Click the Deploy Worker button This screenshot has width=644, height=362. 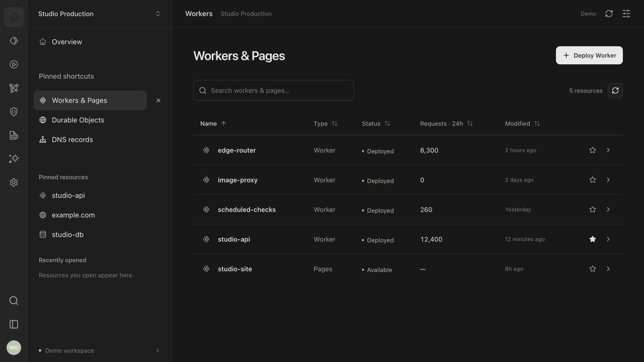click(589, 55)
